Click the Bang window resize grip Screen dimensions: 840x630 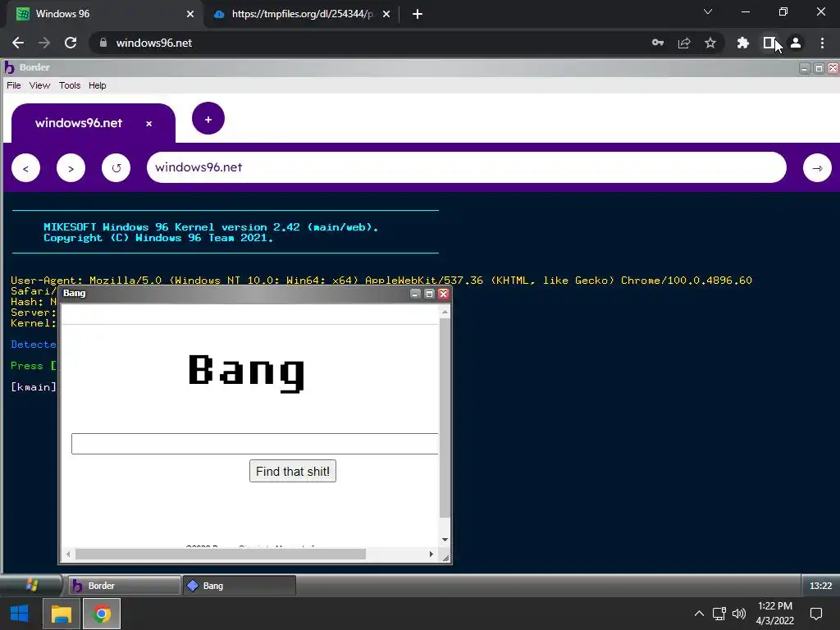[445, 558]
